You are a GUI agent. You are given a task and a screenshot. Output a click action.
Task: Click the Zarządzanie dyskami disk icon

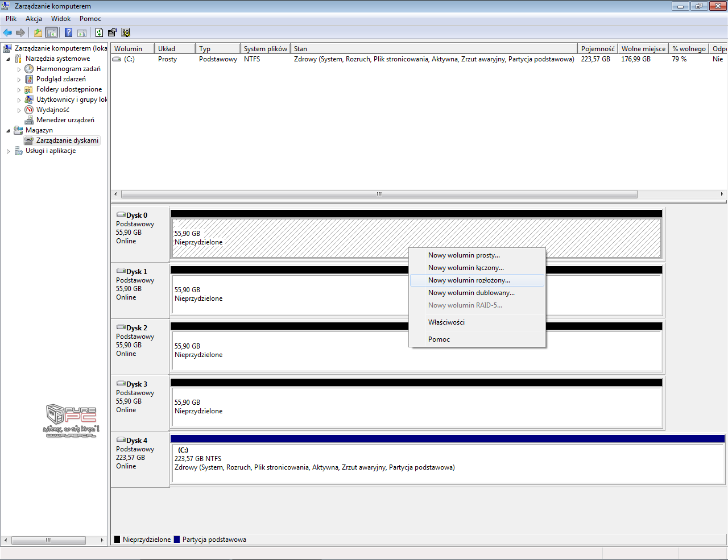[29, 140]
